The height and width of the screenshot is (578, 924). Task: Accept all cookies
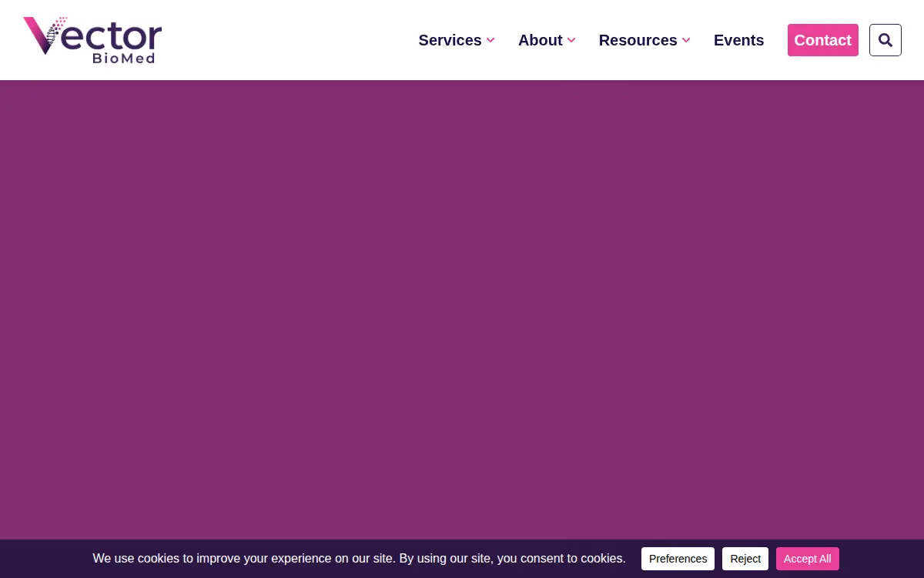point(808,559)
